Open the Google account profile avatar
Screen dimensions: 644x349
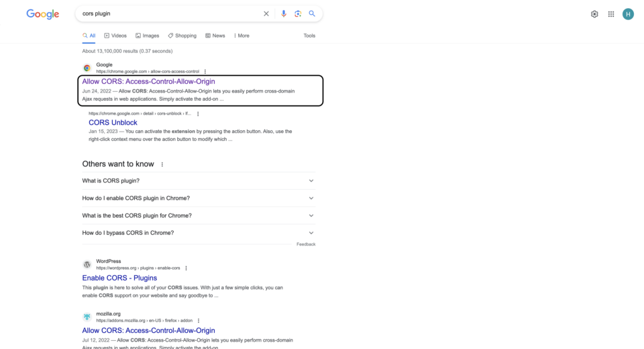point(628,14)
